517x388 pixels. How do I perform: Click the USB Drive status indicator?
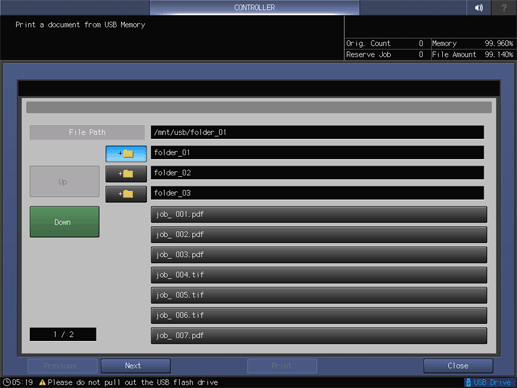click(x=489, y=382)
